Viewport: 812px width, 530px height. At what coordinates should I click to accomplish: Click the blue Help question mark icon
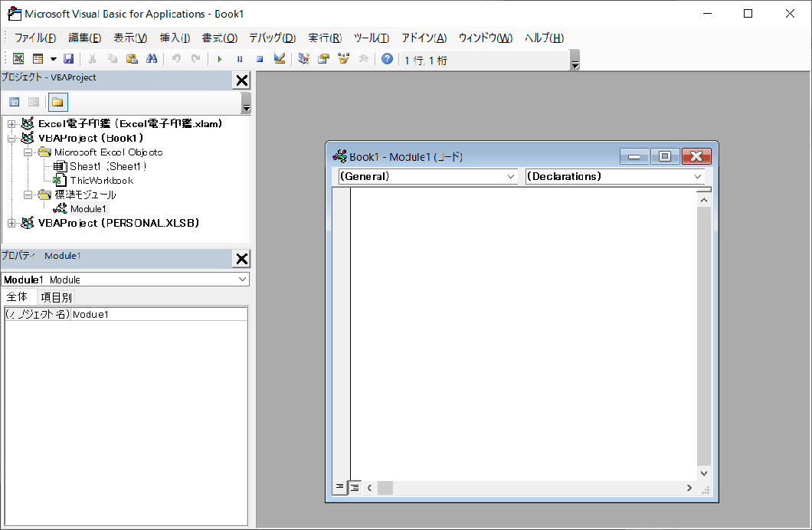click(388, 59)
